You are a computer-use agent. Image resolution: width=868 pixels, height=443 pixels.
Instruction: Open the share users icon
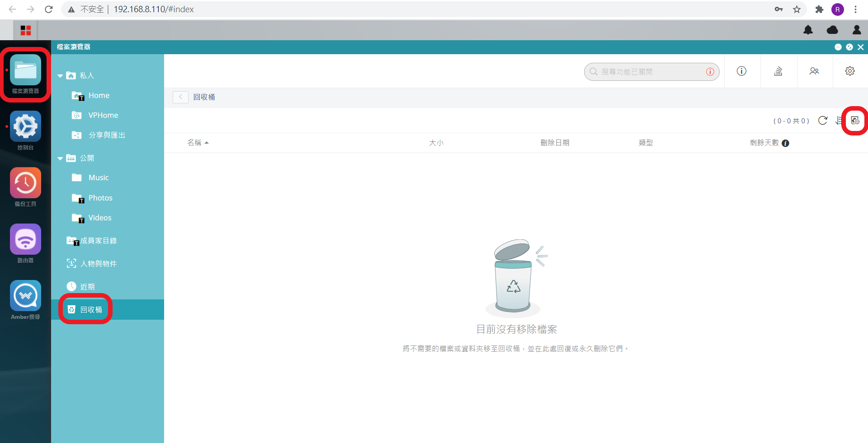[x=814, y=71]
